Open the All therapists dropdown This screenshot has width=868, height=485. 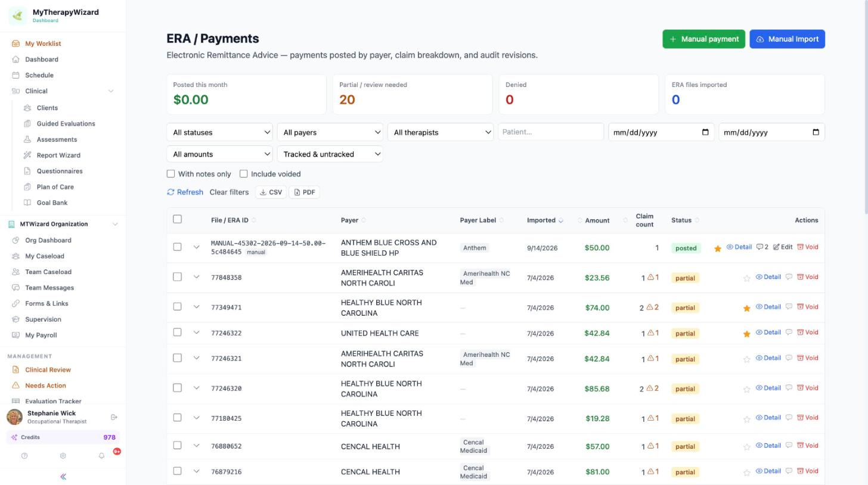pos(440,132)
